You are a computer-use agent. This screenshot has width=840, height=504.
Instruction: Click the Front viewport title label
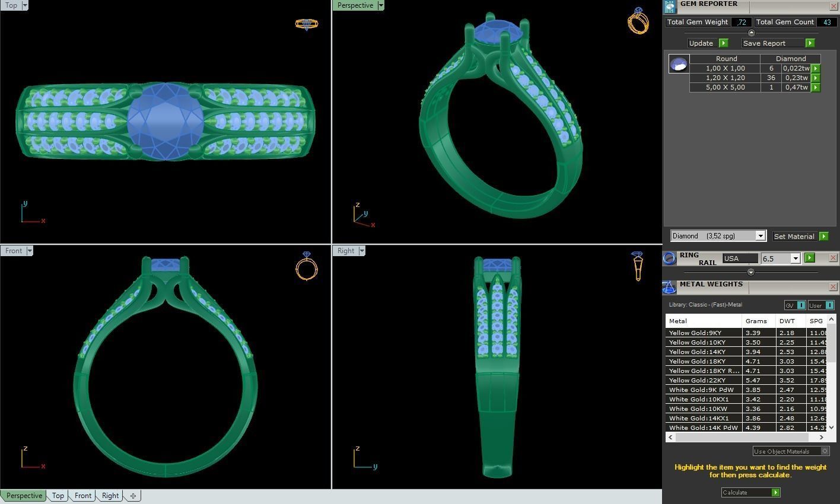click(x=14, y=251)
